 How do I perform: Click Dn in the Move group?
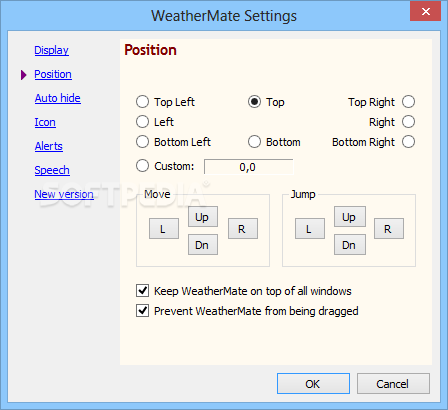pyautogui.click(x=203, y=245)
